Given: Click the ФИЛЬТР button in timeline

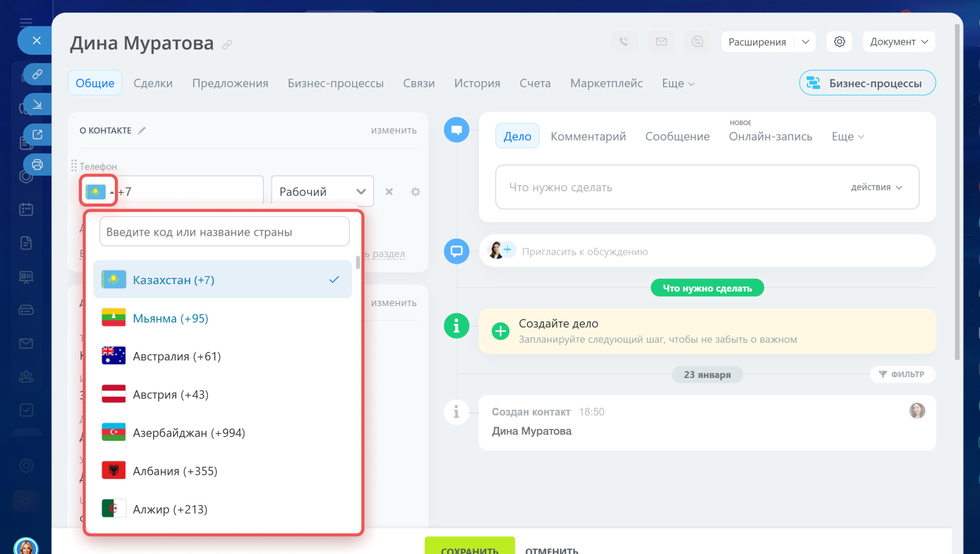Looking at the screenshot, I should (x=902, y=374).
